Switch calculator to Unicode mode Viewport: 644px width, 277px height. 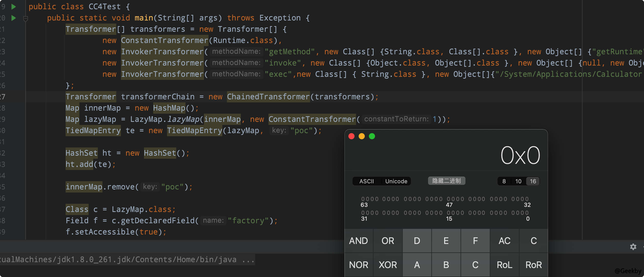click(x=396, y=181)
